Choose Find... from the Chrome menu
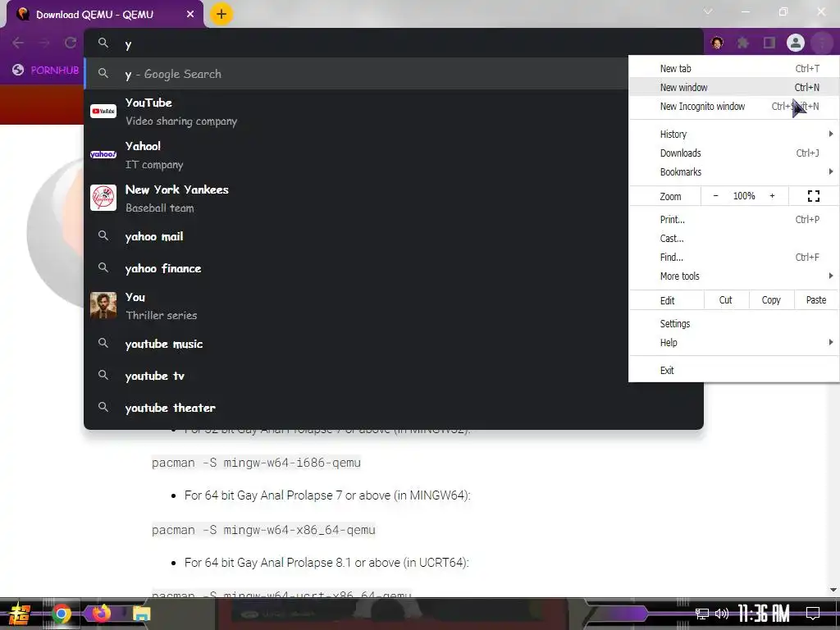Screen dimensions: 840x630 [x=734, y=257]
